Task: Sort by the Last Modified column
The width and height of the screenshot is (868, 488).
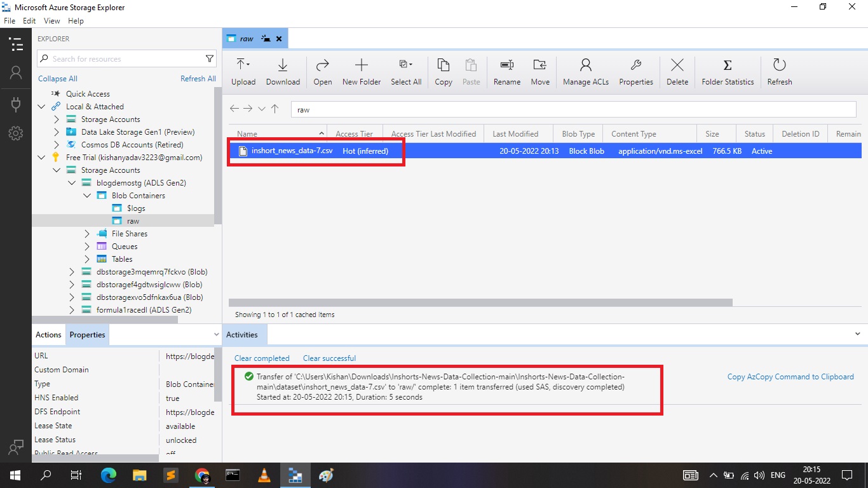Action: pyautogui.click(x=515, y=134)
